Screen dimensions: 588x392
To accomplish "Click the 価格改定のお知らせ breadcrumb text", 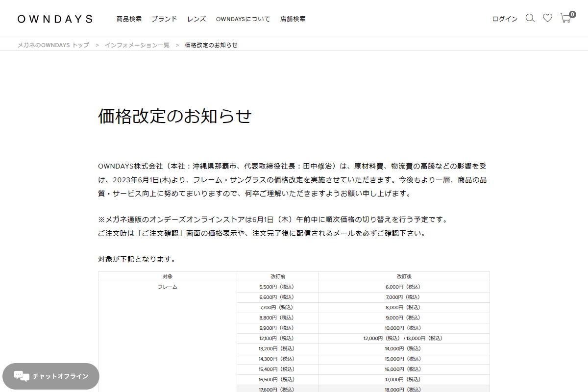I will click(x=211, y=45).
